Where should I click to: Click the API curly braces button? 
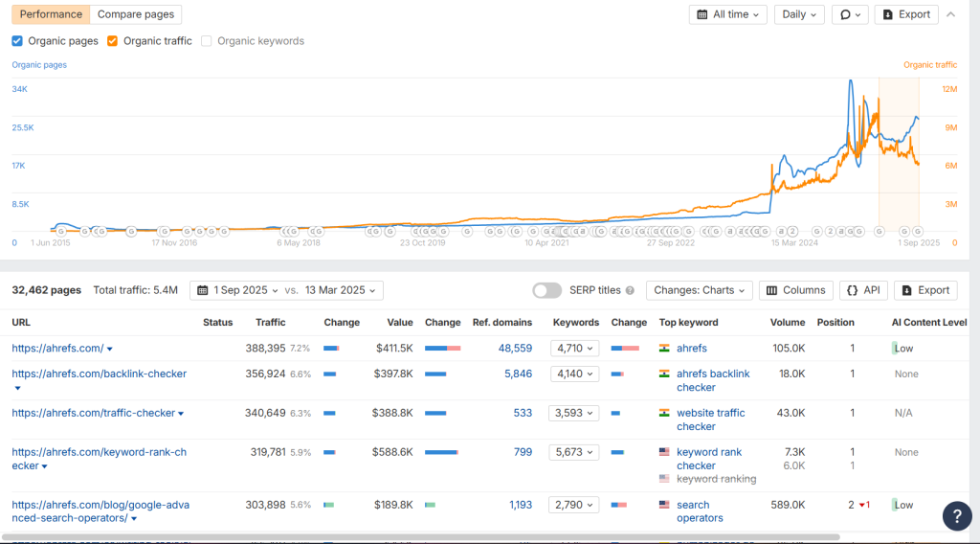click(863, 290)
